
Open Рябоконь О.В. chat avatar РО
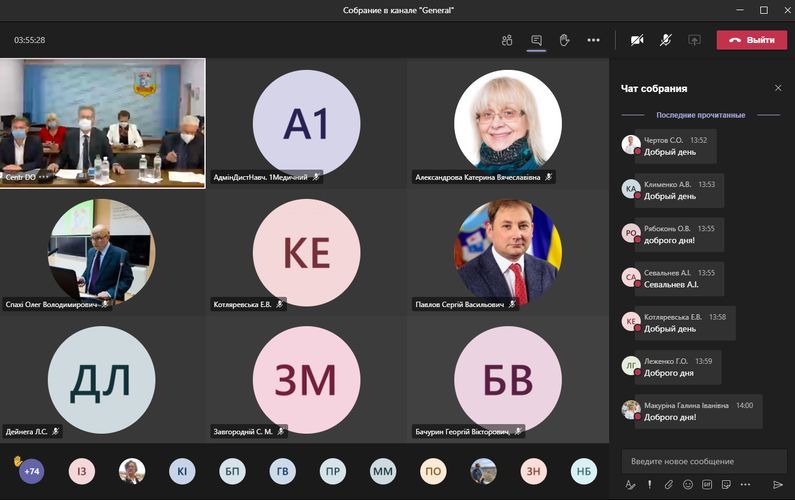631,233
